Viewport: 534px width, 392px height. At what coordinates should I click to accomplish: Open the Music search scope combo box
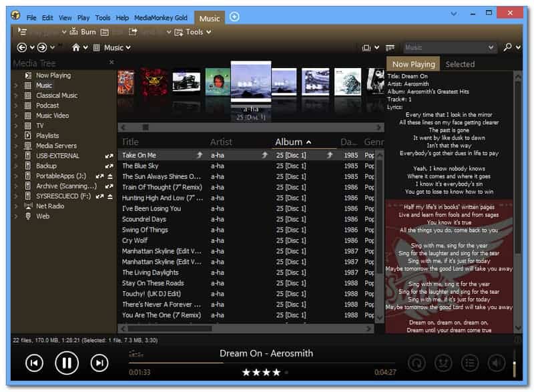(x=450, y=47)
